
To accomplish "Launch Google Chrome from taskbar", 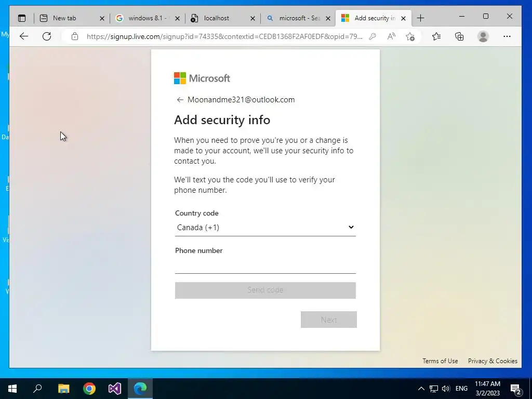I will click(89, 389).
